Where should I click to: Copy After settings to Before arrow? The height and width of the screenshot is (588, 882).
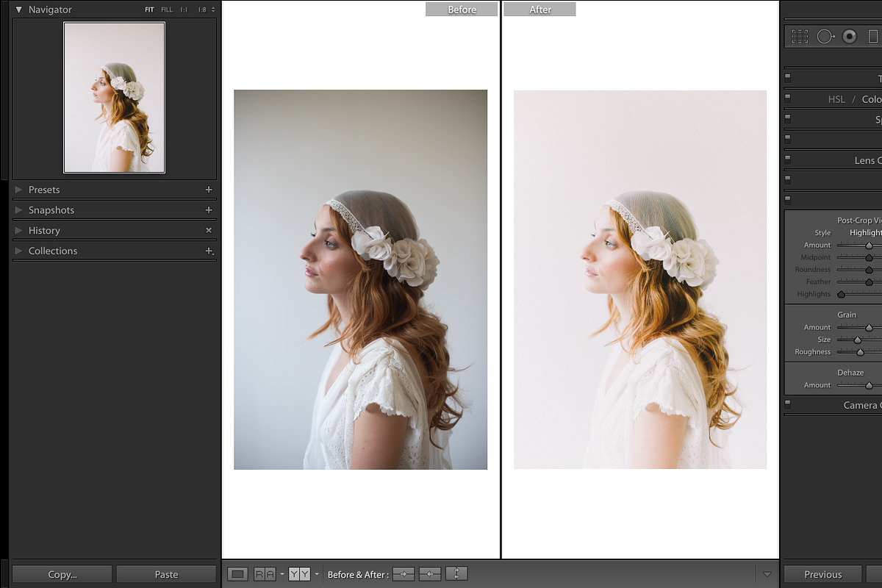pos(430,574)
